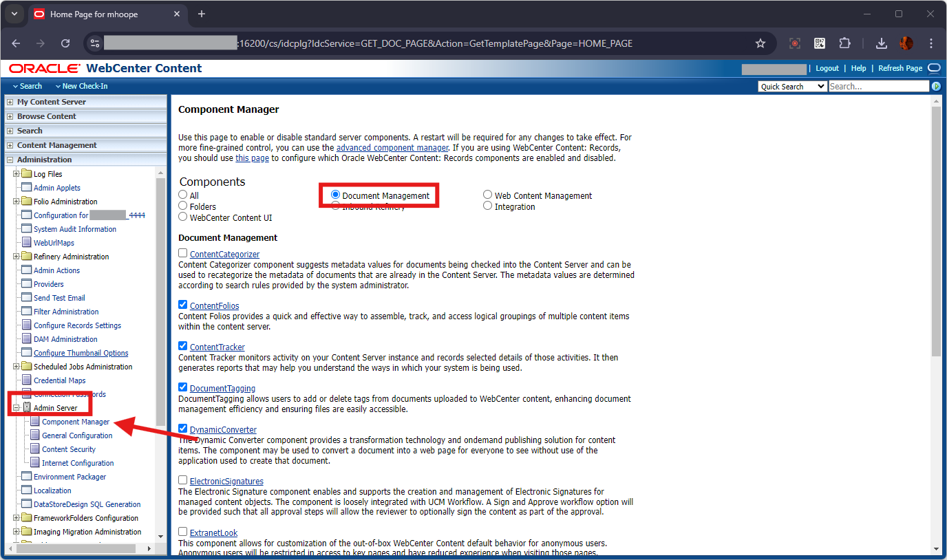
Task: Open Admin Applets in Administration tree
Action: (57, 188)
